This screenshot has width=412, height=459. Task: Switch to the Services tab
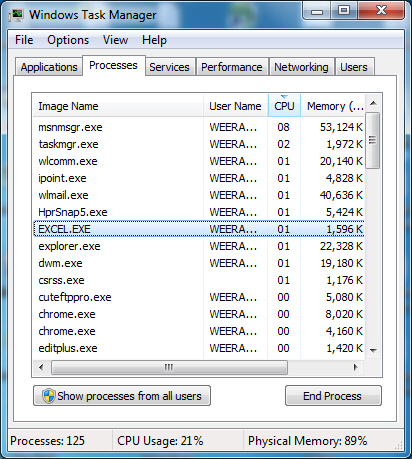[169, 67]
